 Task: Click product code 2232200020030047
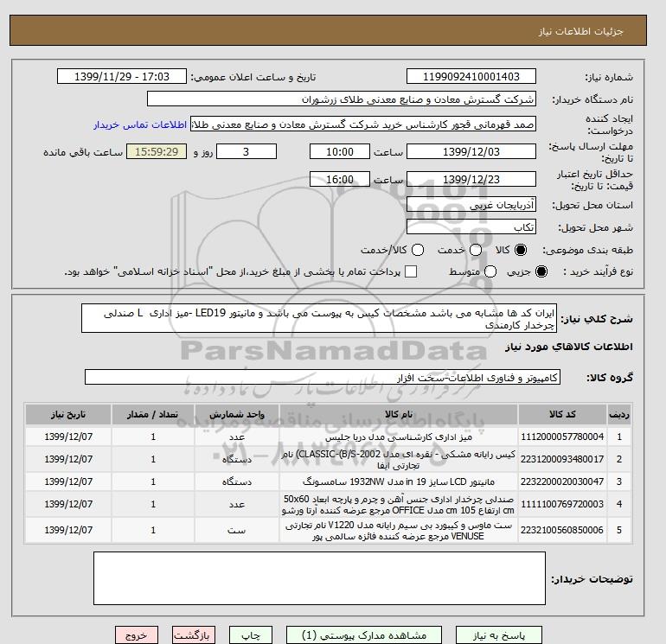[x=562, y=481]
